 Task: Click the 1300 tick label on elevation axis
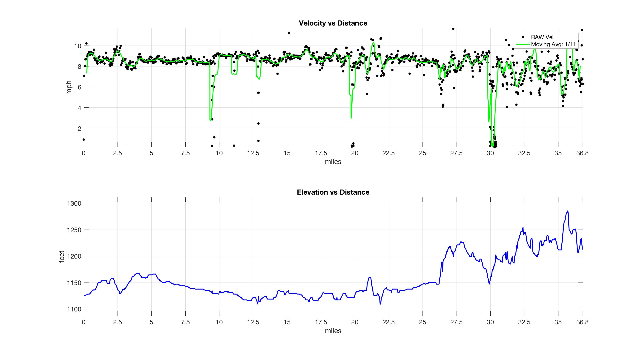[74, 204]
